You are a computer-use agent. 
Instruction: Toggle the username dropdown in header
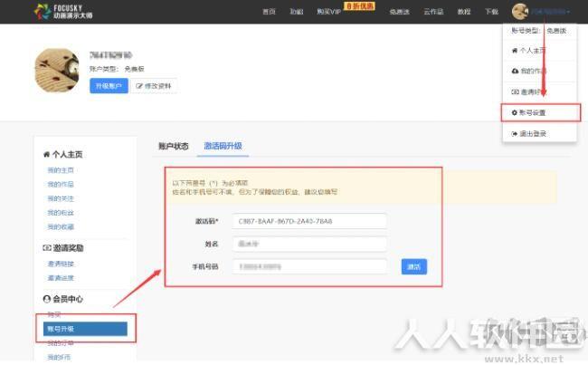550,12
